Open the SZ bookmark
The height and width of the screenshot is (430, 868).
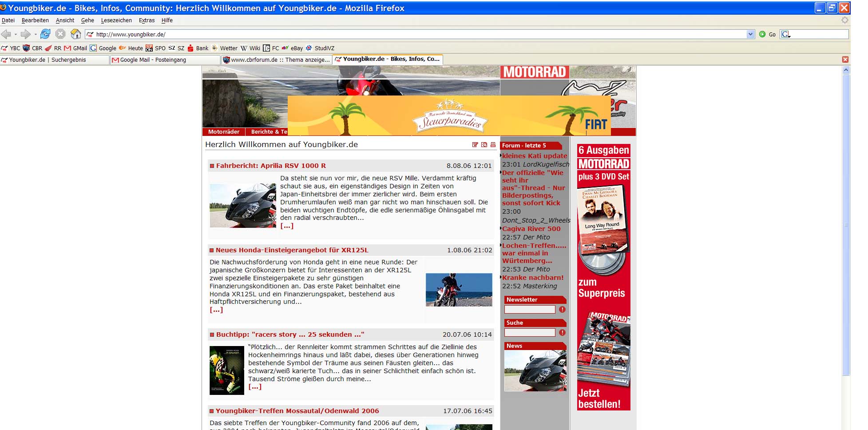[176, 48]
